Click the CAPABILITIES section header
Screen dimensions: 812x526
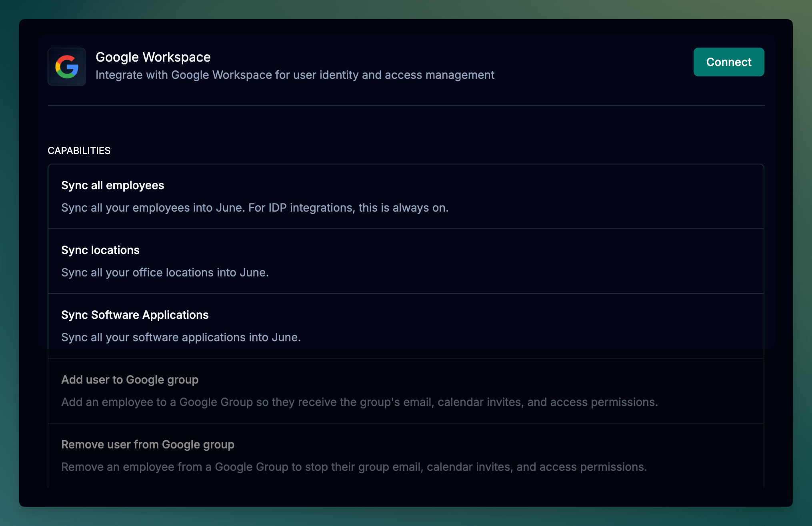tap(79, 151)
